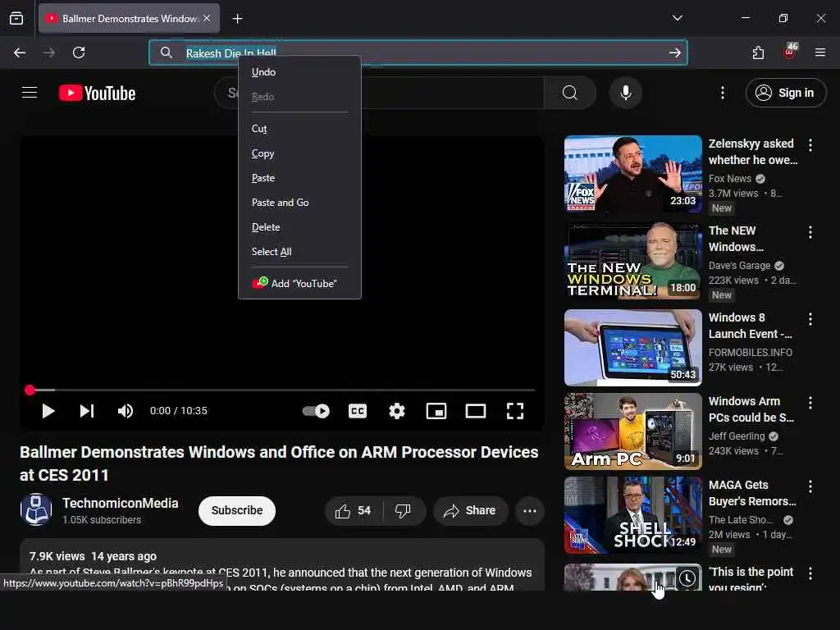Choose Cut in the context menu
The width and height of the screenshot is (840, 630).
tap(299, 129)
